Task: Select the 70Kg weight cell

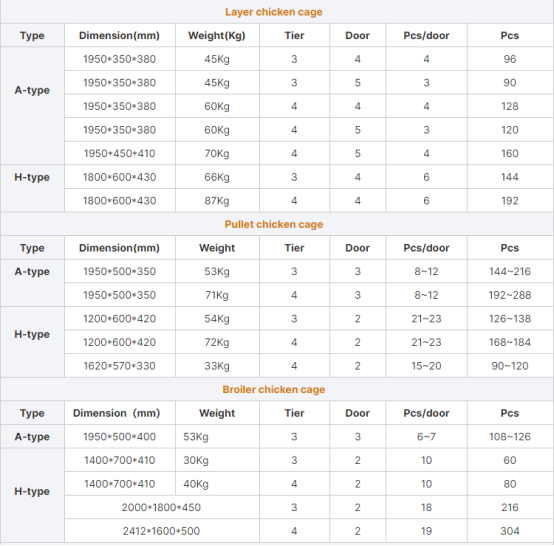Action: (x=217, y=153)
